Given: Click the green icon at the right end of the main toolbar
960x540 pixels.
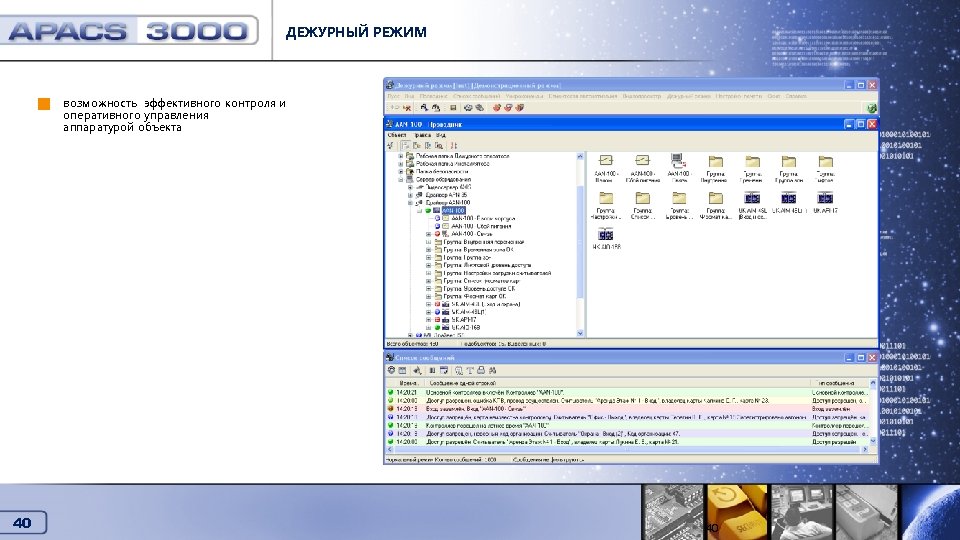Looking at the screenshot, I should [871, 108].
